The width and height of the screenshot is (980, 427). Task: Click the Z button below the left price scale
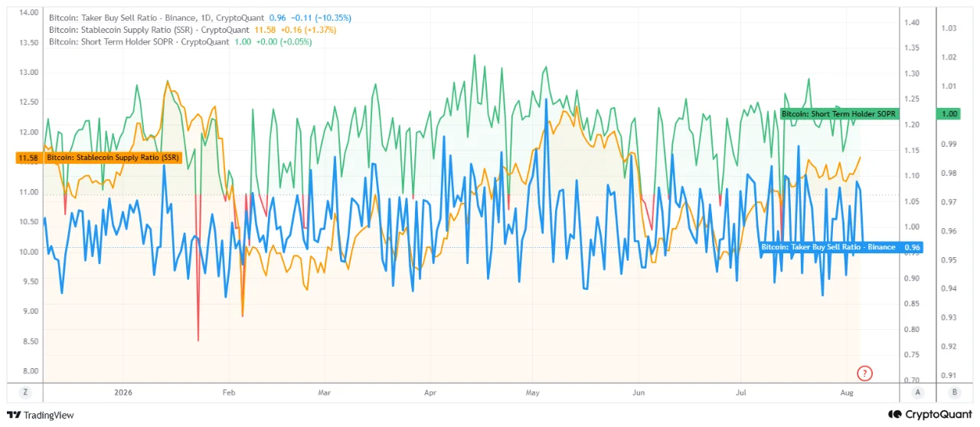(25, 392)
